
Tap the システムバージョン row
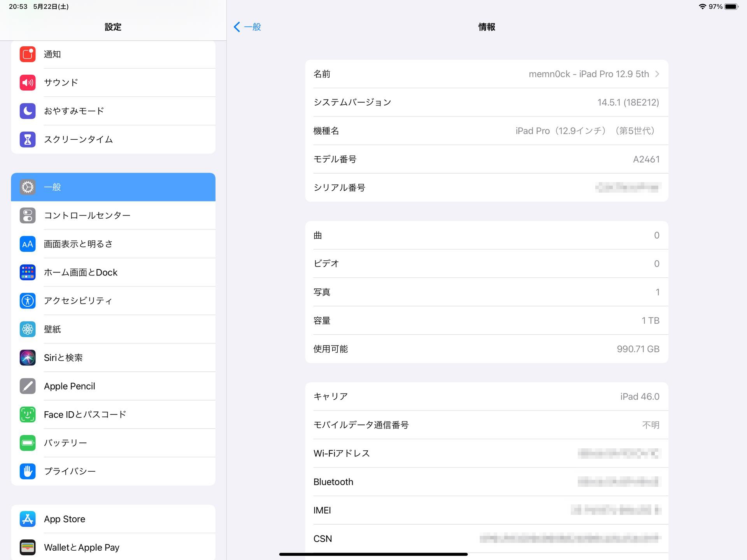click(x=486, y=102)
